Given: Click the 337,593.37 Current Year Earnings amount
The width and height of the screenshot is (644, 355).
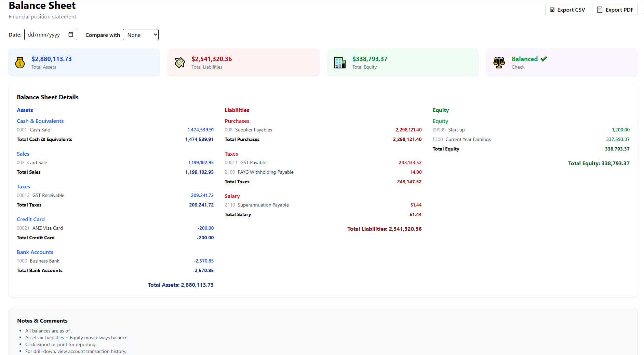Looking at the screenshot, I should click(x=618, y=139).
